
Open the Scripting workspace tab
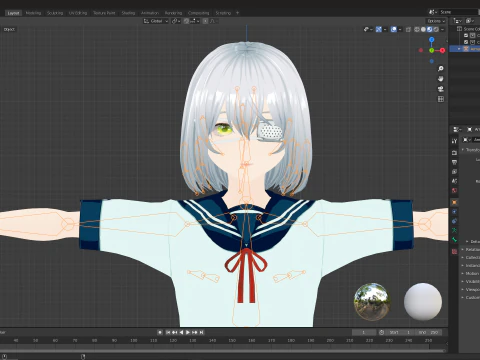point(223,13)
